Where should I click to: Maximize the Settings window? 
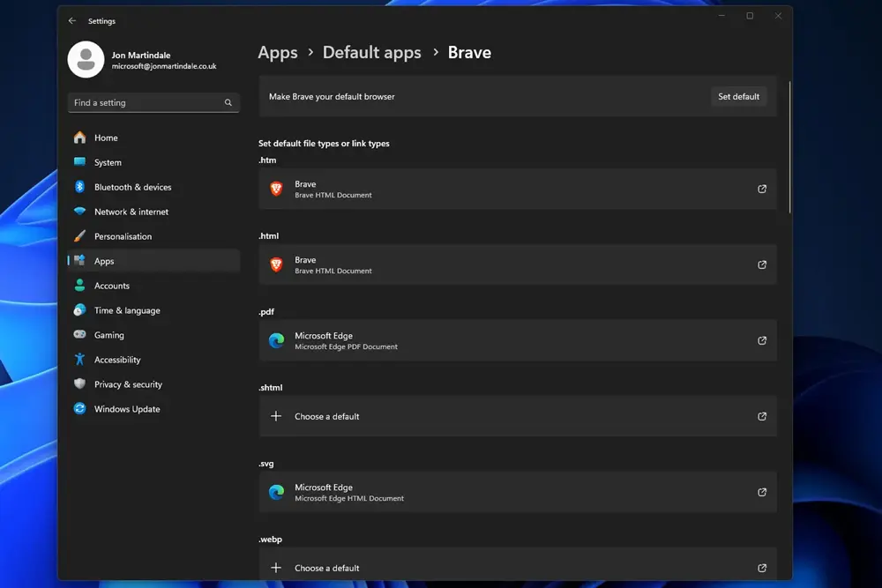750,16
